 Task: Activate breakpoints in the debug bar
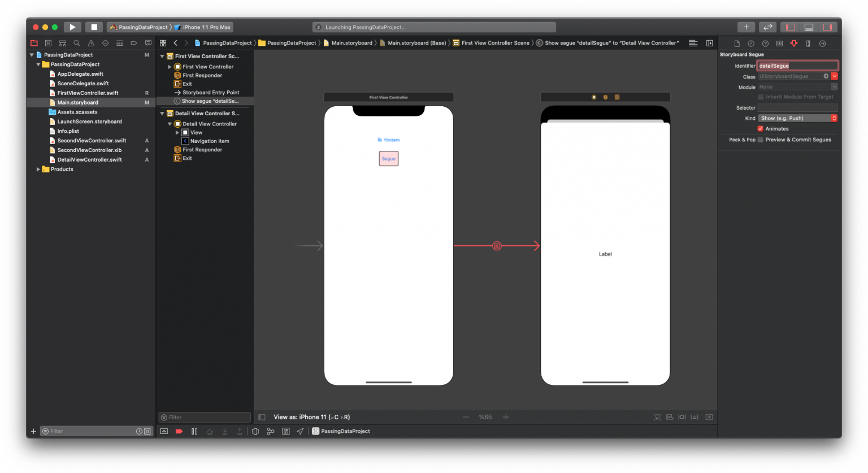pos(178,431)
